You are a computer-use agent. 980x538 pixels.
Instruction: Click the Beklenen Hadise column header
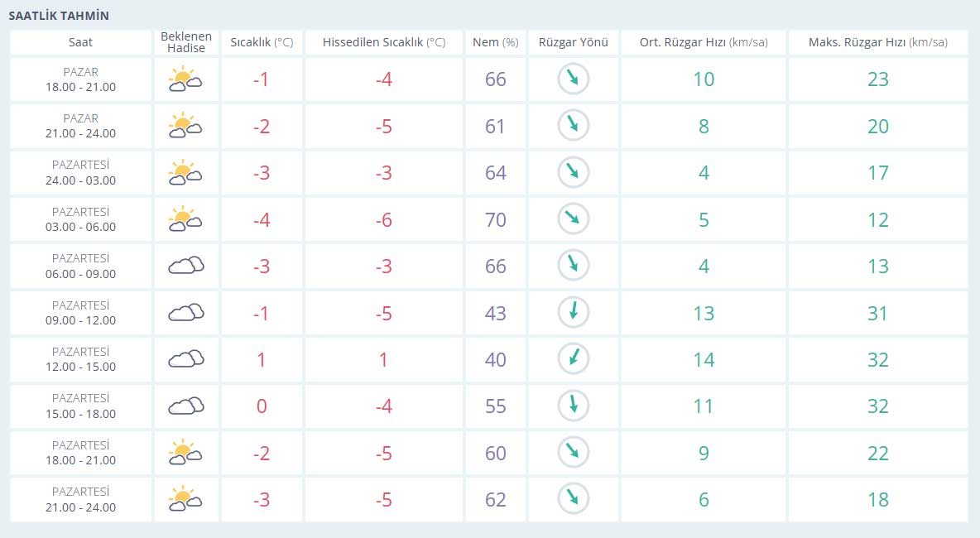(x=185, y=42)
